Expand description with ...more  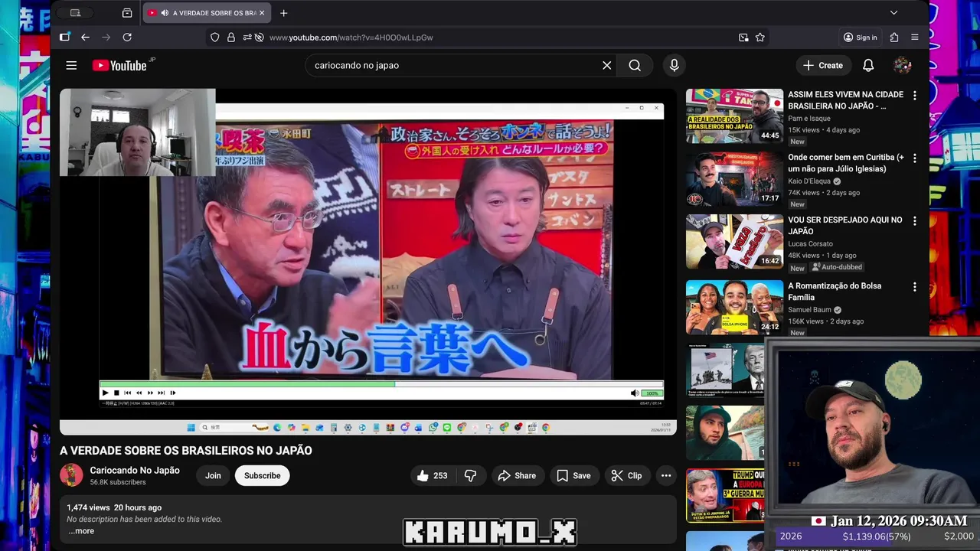click(81, 531)
